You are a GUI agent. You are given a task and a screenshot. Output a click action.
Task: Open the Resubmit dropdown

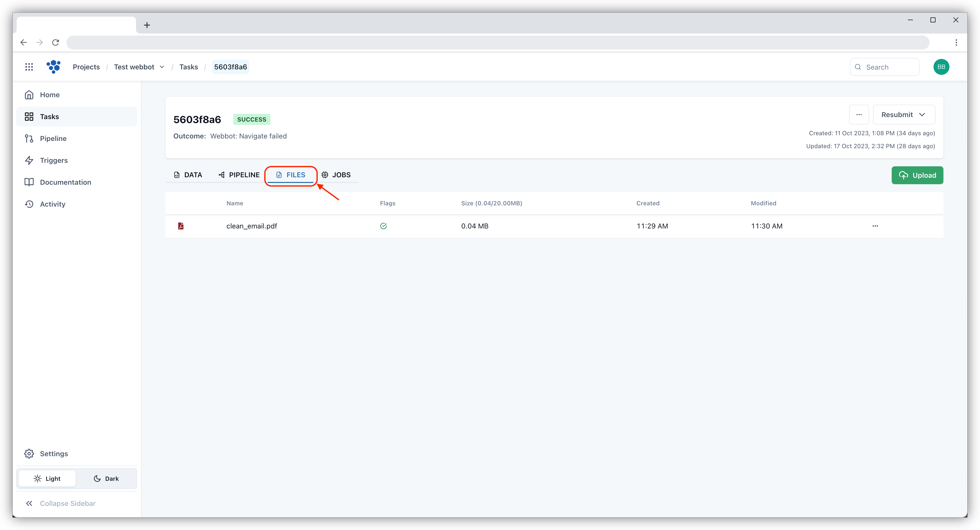click(904, 115)
